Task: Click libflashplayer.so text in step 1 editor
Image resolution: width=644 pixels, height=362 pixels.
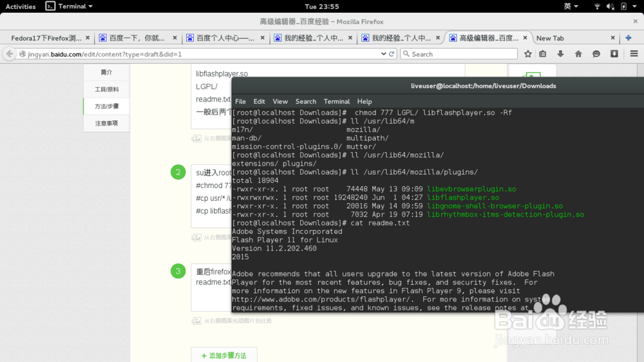Action: pyautogui.click(x=222, y=73)
